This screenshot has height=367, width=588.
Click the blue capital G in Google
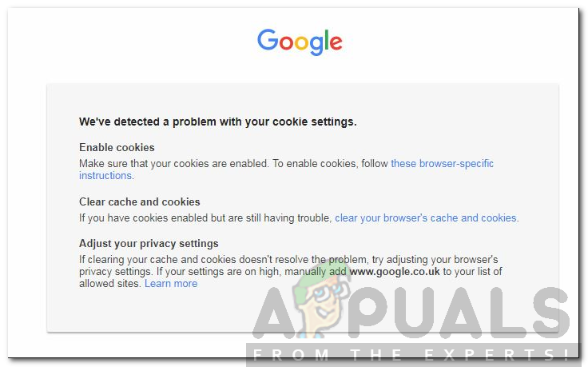[x=268, y=40]
